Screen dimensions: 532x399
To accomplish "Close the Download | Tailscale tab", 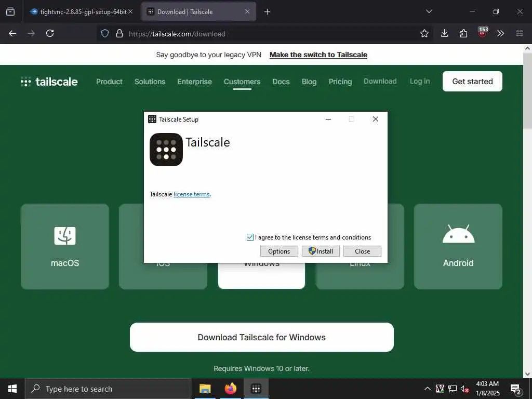I will pos(247,11).
